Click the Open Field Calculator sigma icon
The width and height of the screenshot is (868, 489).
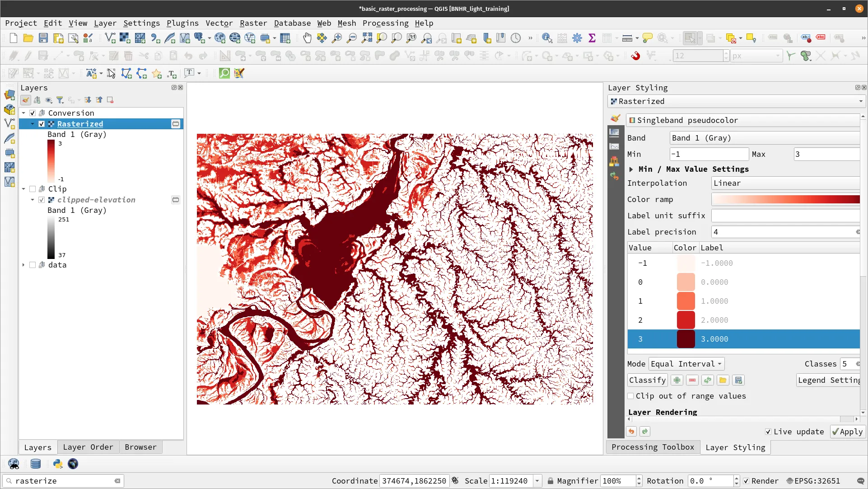click(x=592, y=38)
